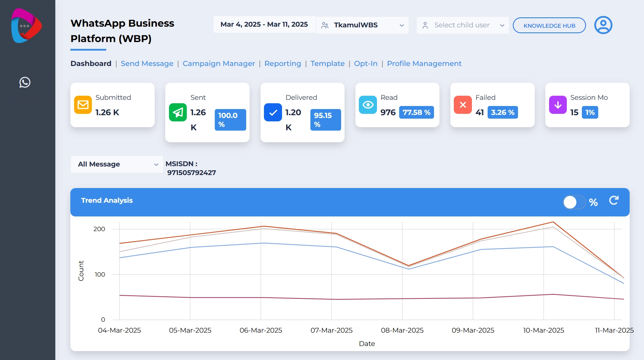Click the Knowledge Hub button

(549, 25)
